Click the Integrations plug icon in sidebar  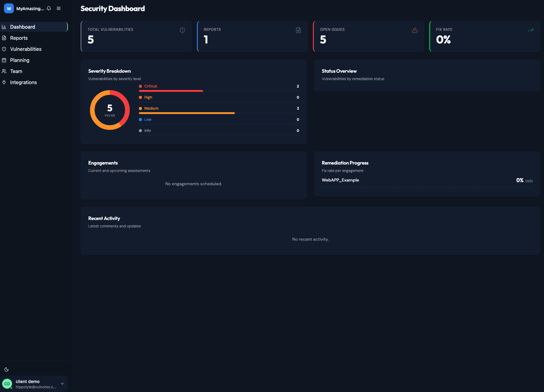4,82
